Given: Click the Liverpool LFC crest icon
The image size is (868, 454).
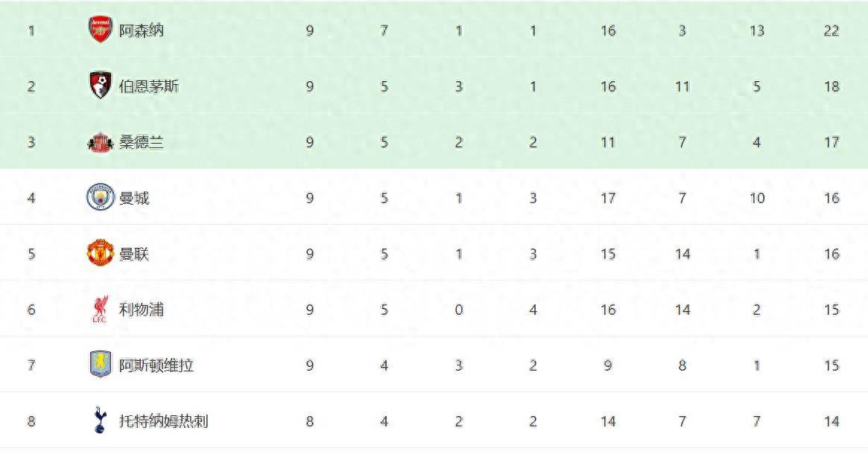Looking at the screenshot, I should pyautogui.click(x=100, y=310).
